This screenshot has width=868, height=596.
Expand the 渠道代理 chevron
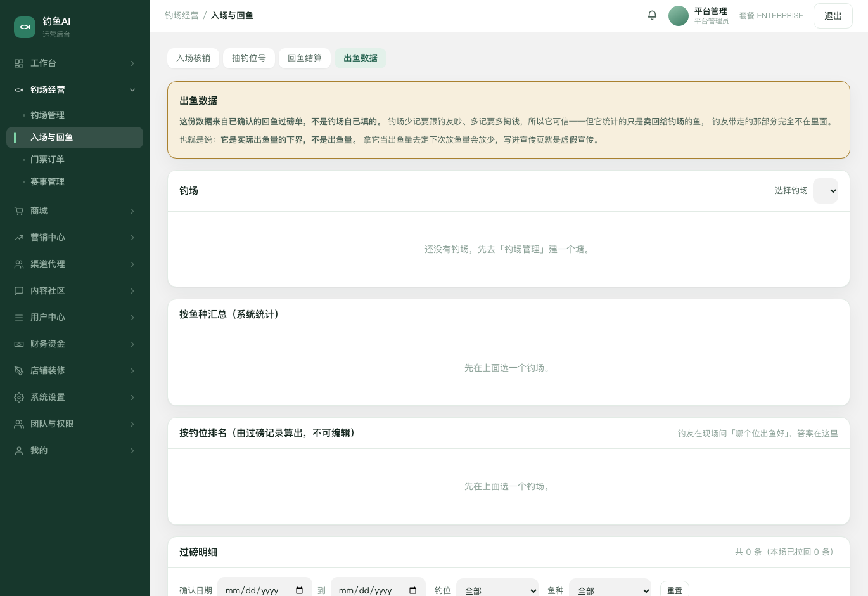[132, 264]
